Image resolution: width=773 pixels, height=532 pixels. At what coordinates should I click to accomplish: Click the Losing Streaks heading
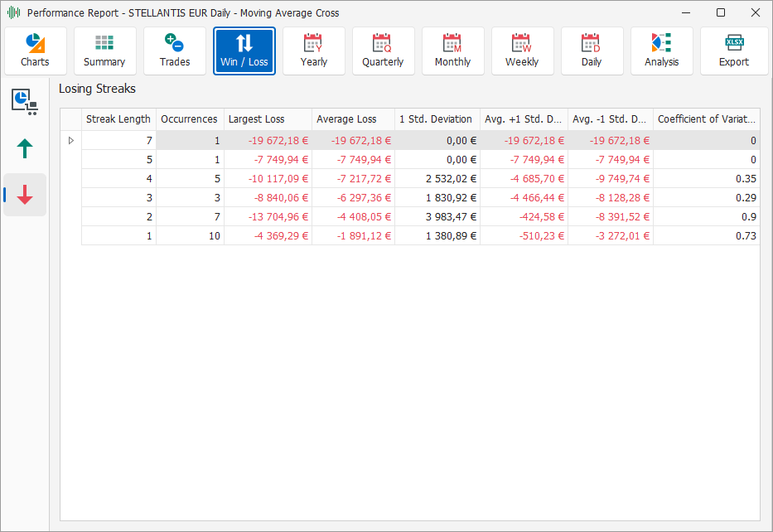[97, 89]
